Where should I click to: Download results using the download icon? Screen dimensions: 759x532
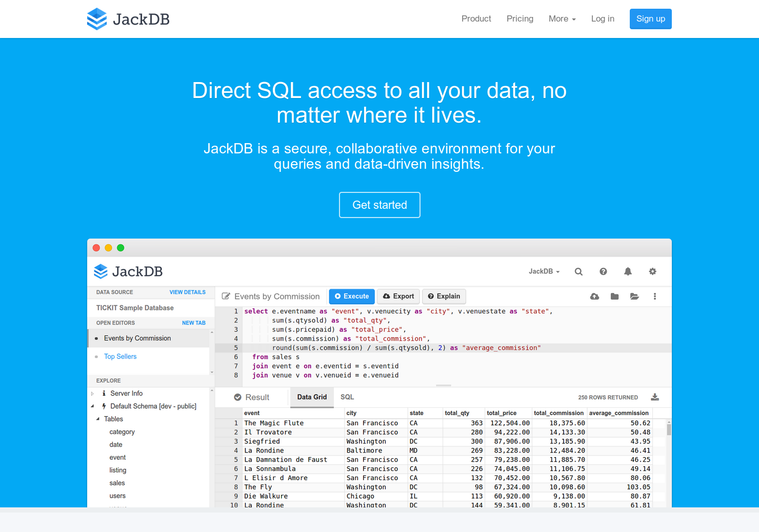tap(655, 397)
